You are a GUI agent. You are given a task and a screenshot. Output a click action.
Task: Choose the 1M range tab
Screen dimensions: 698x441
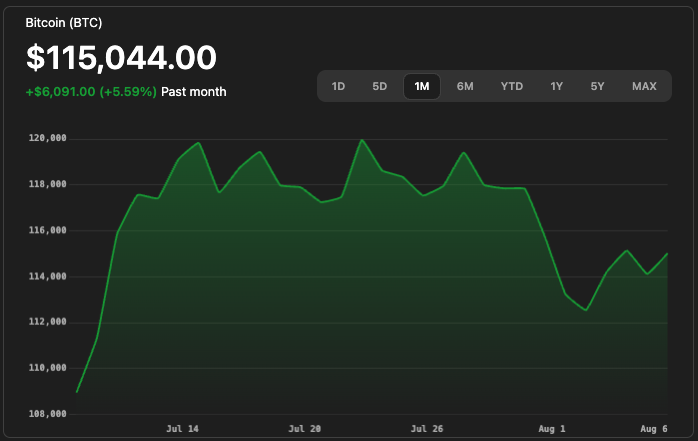(x=422, y=86)
